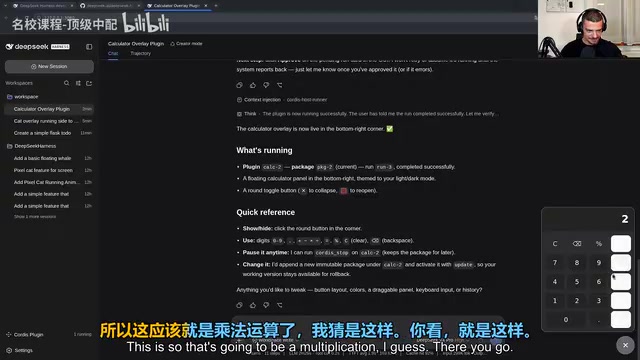This screenshot has width=640, height=360.
Task: Collapse calculator with round X button
Action: (x=625, y=345)
